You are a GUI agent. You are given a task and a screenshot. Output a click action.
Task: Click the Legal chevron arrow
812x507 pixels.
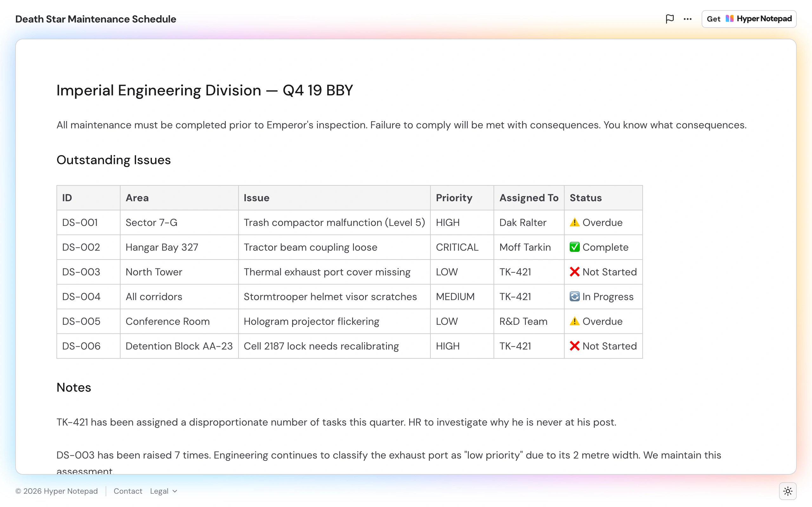174,491
